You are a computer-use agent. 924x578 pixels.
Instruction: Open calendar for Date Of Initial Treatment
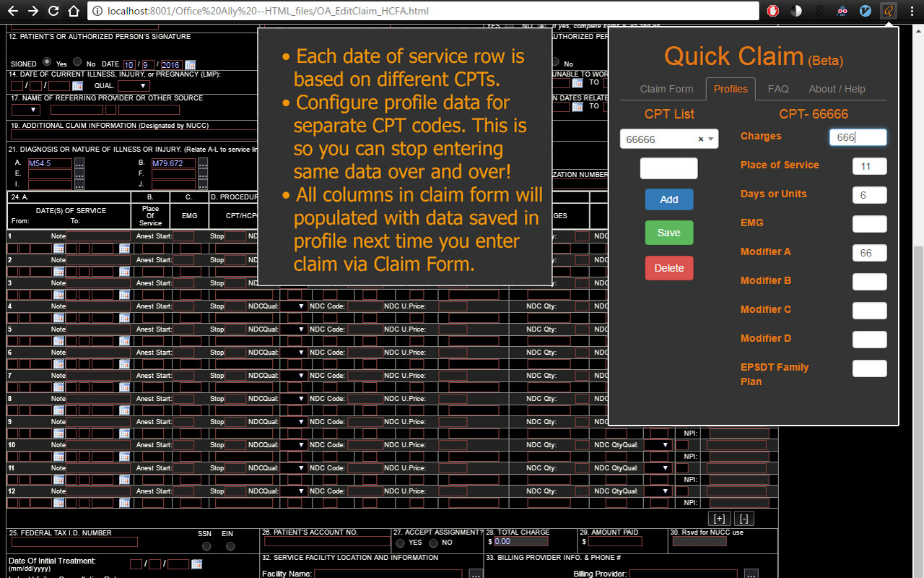(197, 564)
